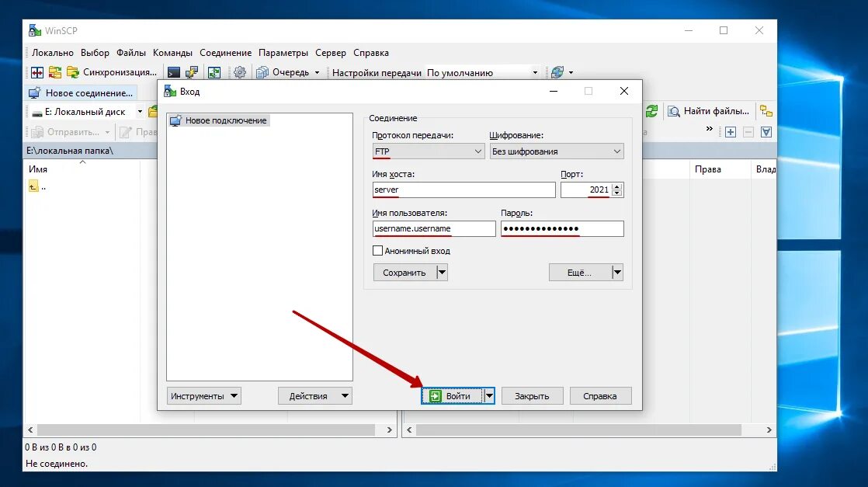868x487 pixels.
Task: Click the green refresh icon in right panel
Action: click(651, 111)
